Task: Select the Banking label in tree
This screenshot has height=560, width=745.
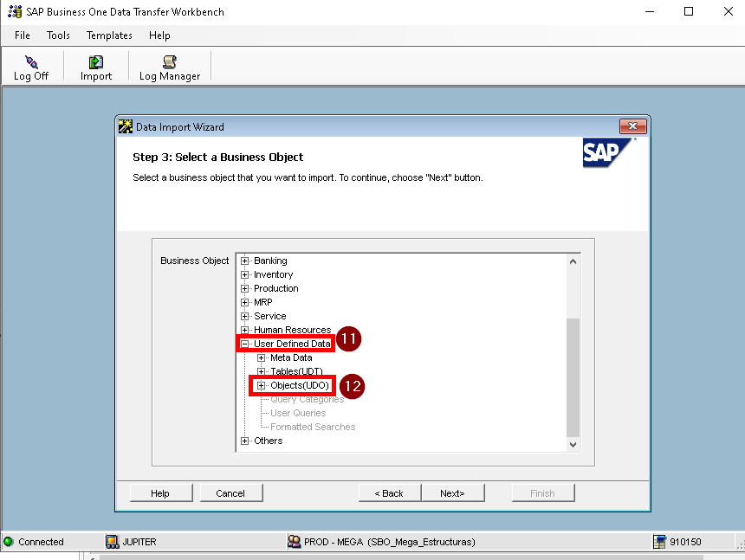Action: (x=270, y=261)
